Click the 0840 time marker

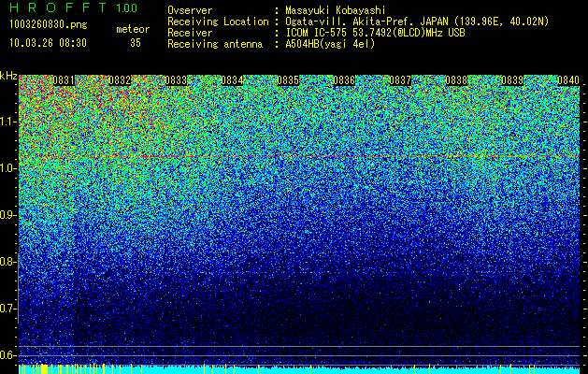568,80
